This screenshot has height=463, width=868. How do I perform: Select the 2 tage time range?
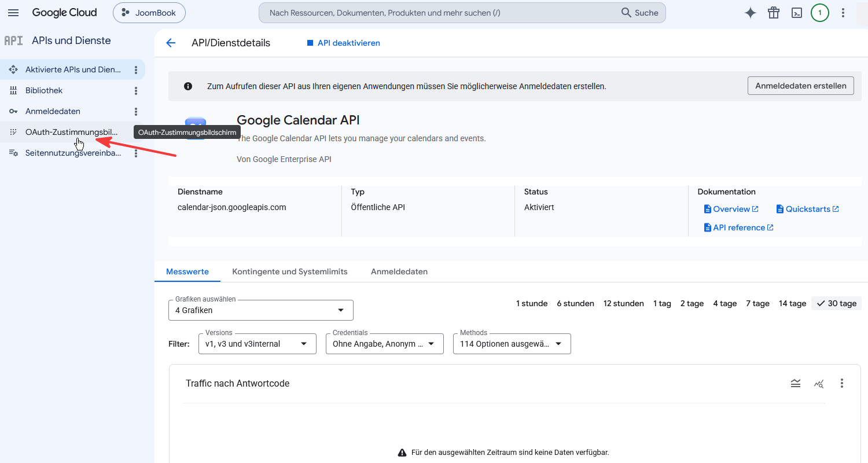tap(692, 303)
